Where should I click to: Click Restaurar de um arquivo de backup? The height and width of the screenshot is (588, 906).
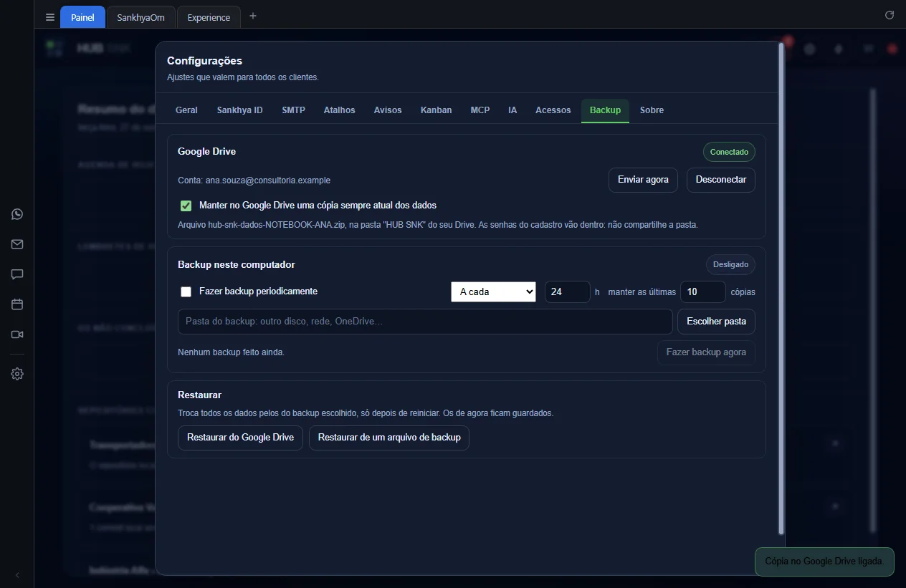point(389,438)
